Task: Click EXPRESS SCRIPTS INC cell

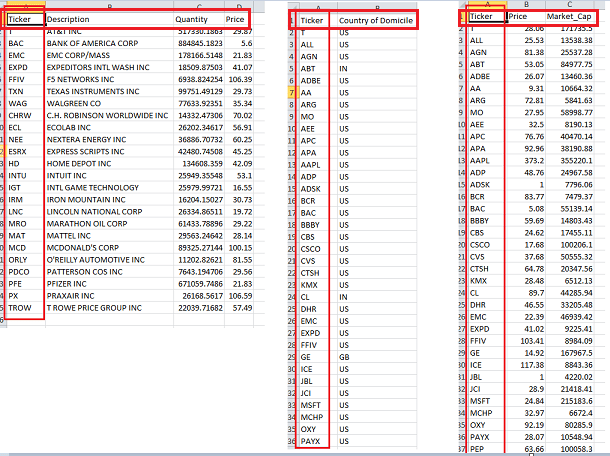Action: [x=109, y=152]
